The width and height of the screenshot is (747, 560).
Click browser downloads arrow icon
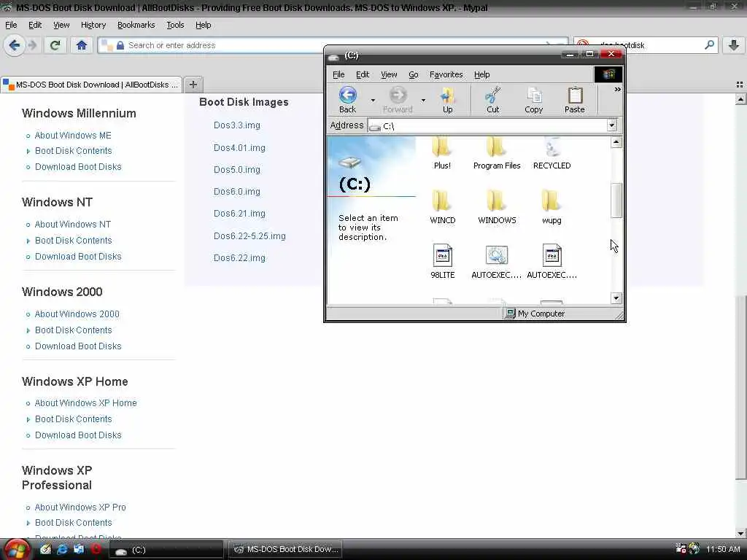pos(734,46)
